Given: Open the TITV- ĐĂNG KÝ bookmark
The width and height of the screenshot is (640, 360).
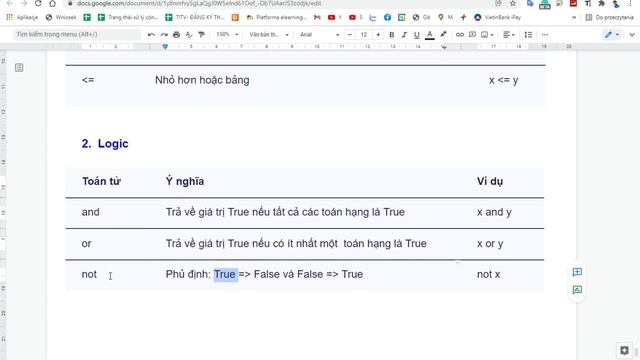Looking at the screenshot, I should pyautogui.click(x=195, y=17).
